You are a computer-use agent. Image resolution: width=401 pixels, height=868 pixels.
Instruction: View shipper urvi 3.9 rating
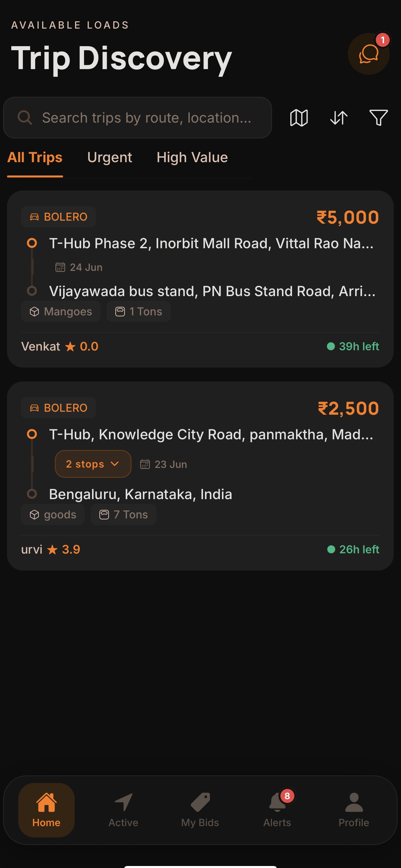50,550
